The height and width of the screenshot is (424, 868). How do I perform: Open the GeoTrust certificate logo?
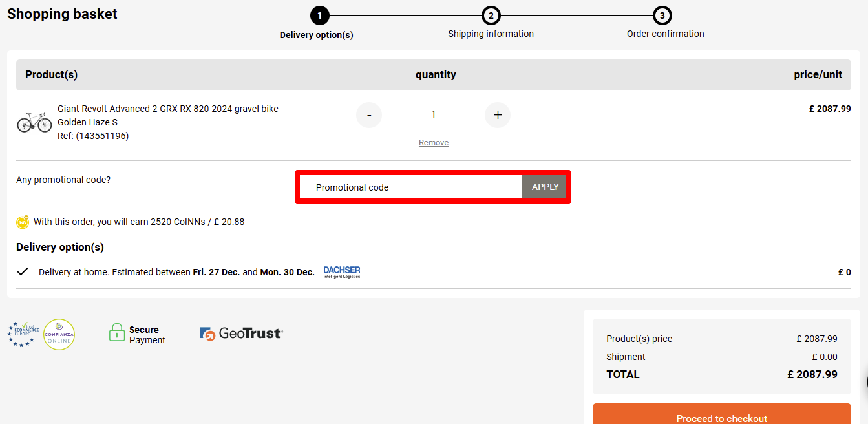(x=241, y=334)
